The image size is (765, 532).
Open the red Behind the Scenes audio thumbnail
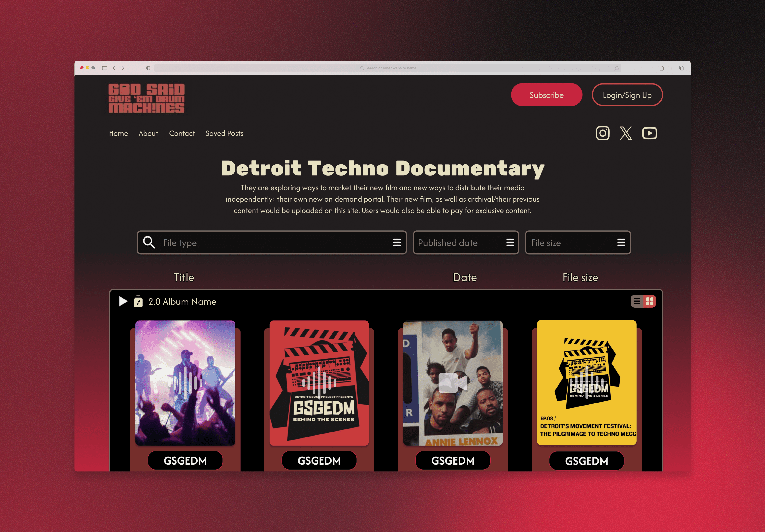pyautogui.click(x=319, y=383)
